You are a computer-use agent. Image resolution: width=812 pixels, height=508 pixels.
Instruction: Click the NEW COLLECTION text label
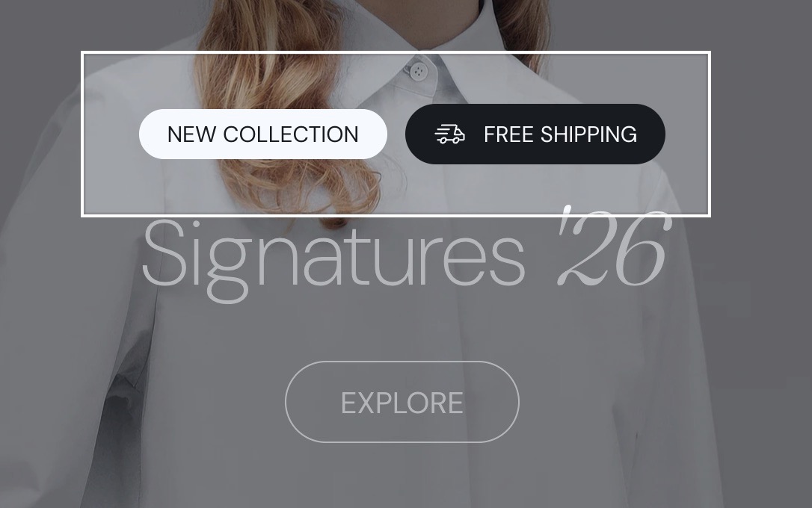click(262, 134)
